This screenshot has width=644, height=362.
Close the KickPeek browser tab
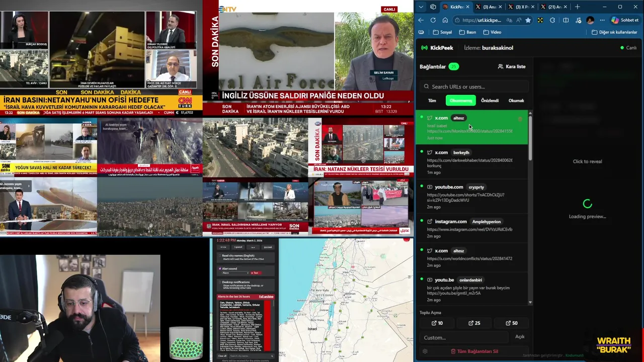467,7
